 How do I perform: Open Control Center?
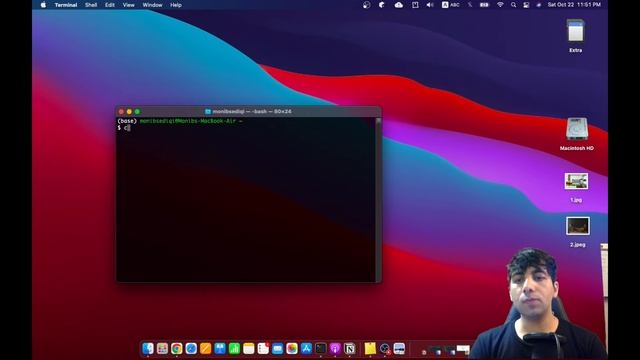pos(526,5)
